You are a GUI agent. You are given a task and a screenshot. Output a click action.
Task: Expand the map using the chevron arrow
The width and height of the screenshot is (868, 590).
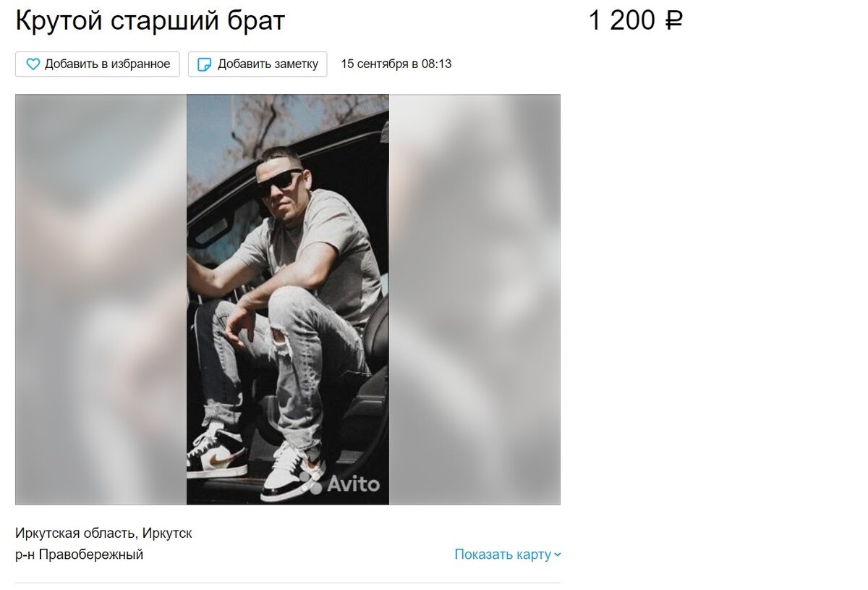[557, 555]
